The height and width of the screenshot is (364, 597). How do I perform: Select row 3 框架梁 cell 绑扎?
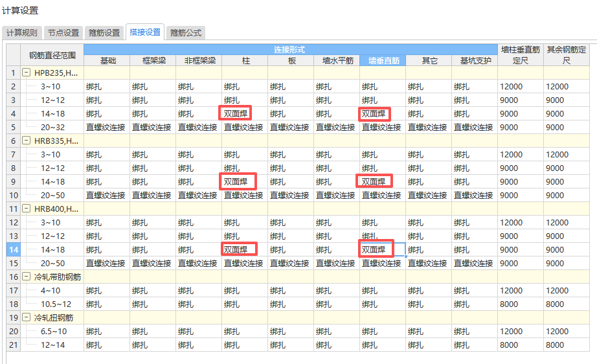[153, 100]
